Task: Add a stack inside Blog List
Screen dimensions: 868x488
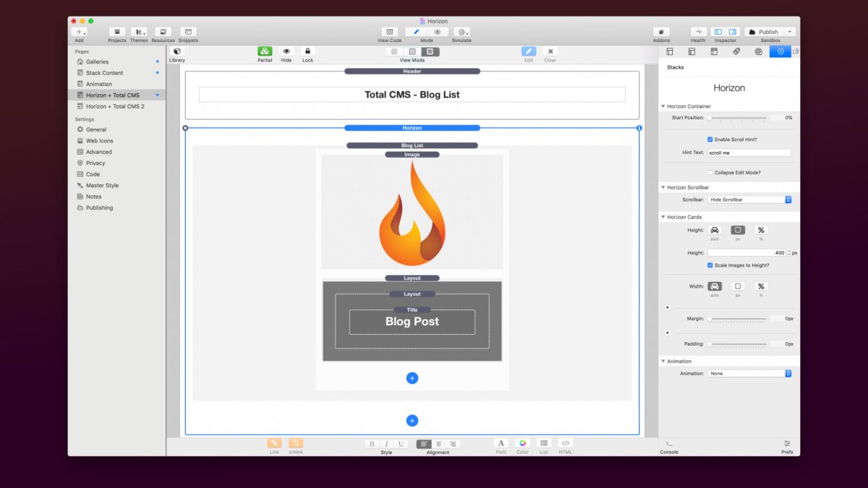Action: (x=412, y=378)
